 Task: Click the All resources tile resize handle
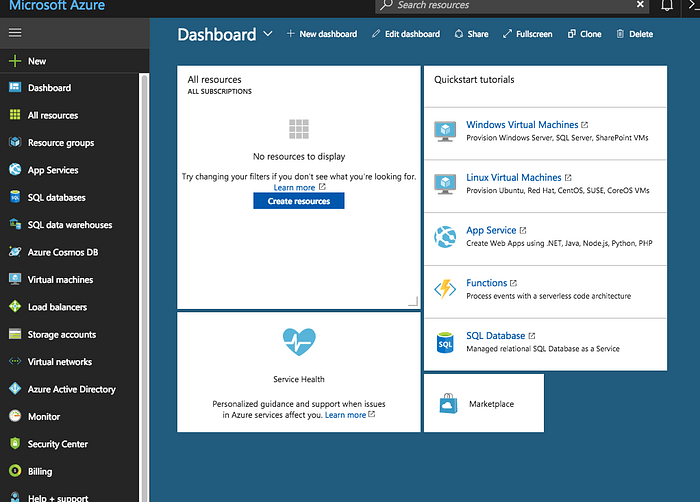pyautogui.click(x=413, y=301)
